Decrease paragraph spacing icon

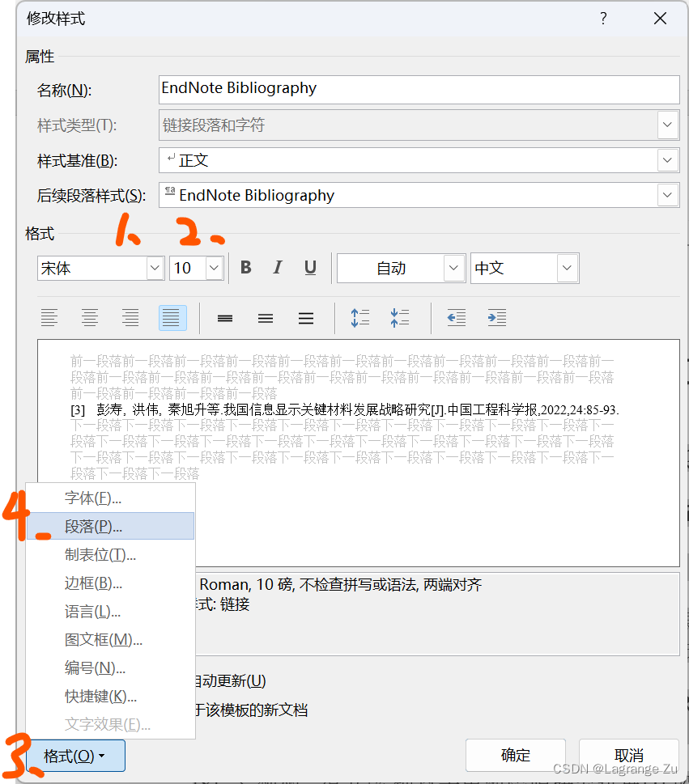[399, 317]
